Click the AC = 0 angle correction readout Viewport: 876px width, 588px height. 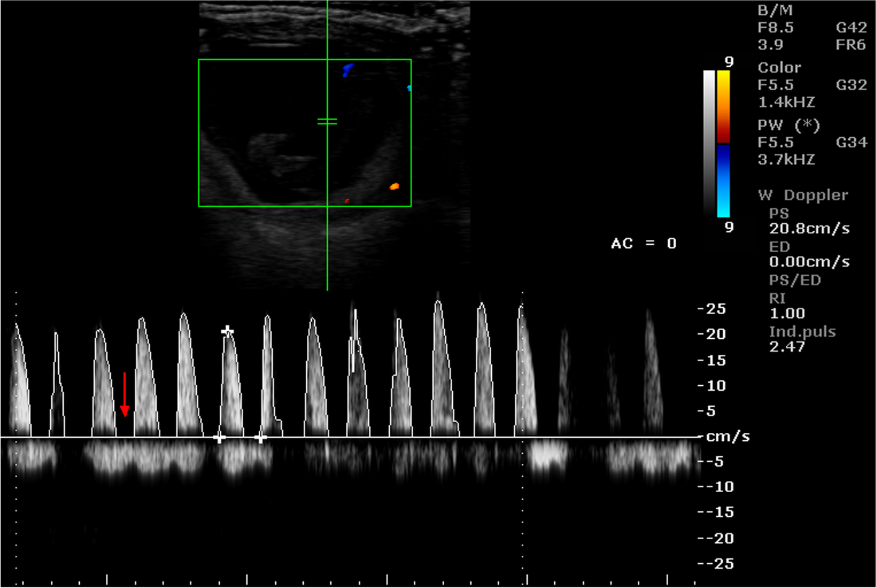[643, 244]
